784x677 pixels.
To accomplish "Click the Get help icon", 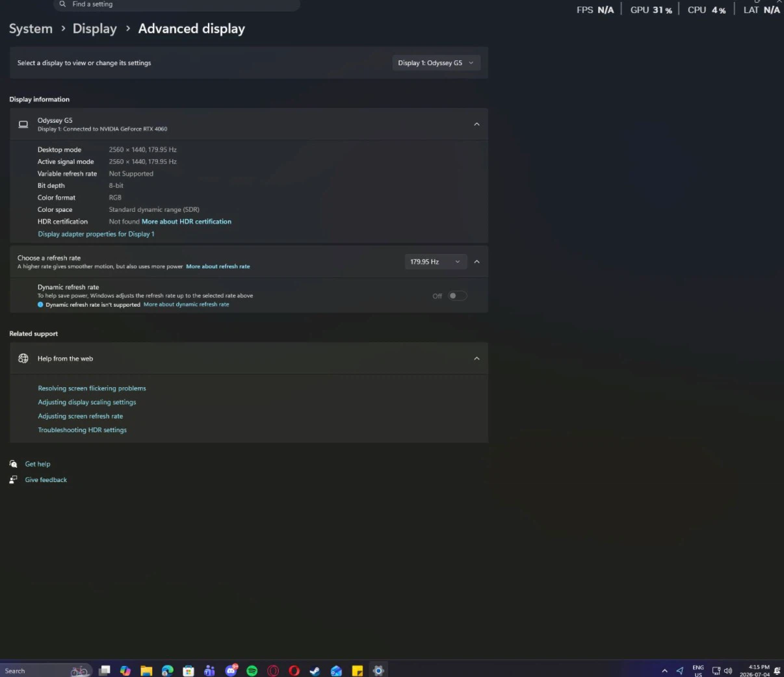I will 13,464.
